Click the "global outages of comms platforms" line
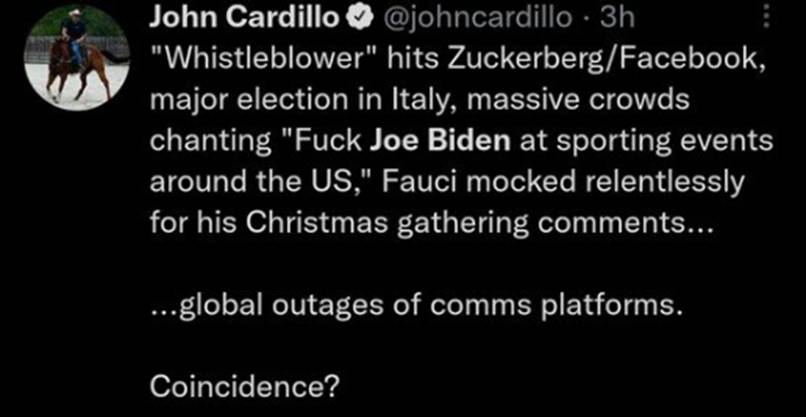This screenshot has height=417, width=806. coord(416,304)
